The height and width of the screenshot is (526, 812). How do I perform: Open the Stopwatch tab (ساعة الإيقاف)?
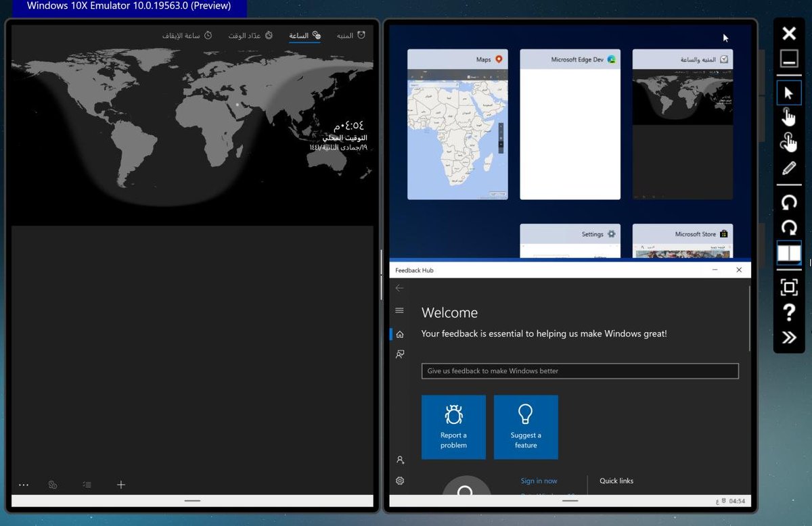pos(187,35)
